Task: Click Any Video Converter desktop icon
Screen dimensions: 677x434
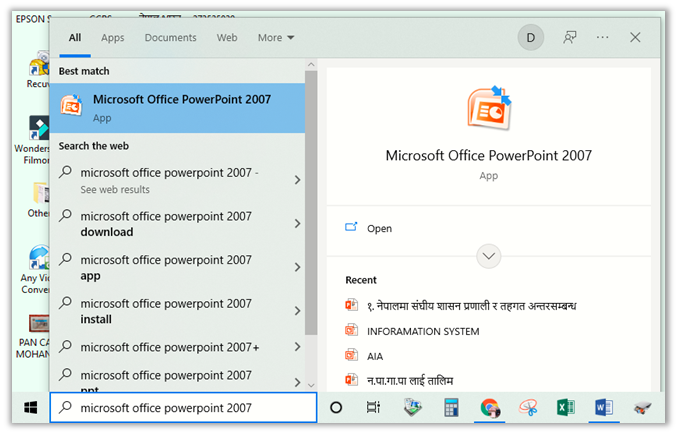Action: point(39,257)
